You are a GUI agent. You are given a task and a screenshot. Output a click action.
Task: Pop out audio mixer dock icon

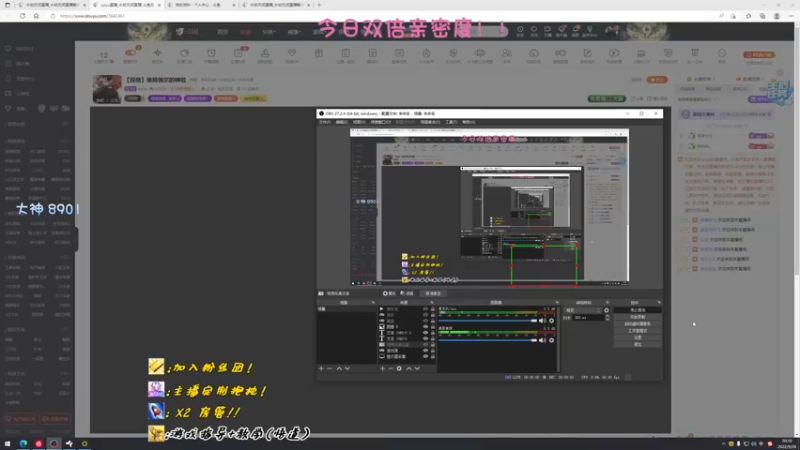pyautogui.click(x=557, y=303)
